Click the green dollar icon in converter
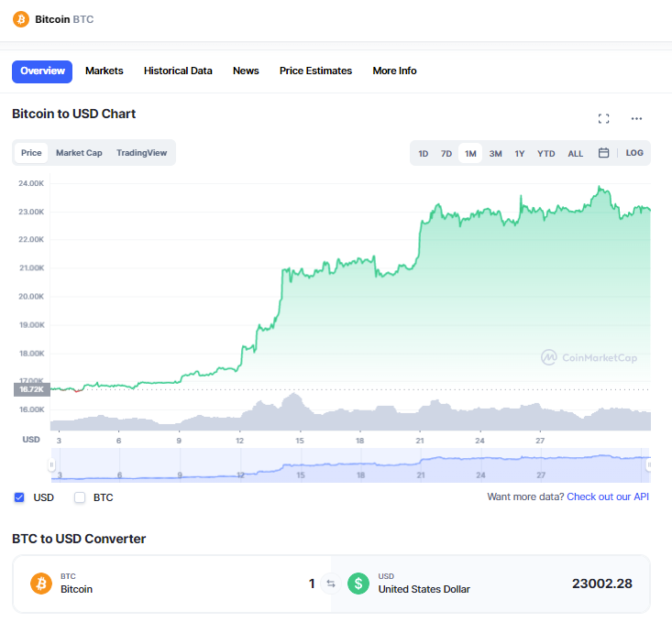Image resolution: width=672 pixels, height=622 pixels. coord(358,584)
